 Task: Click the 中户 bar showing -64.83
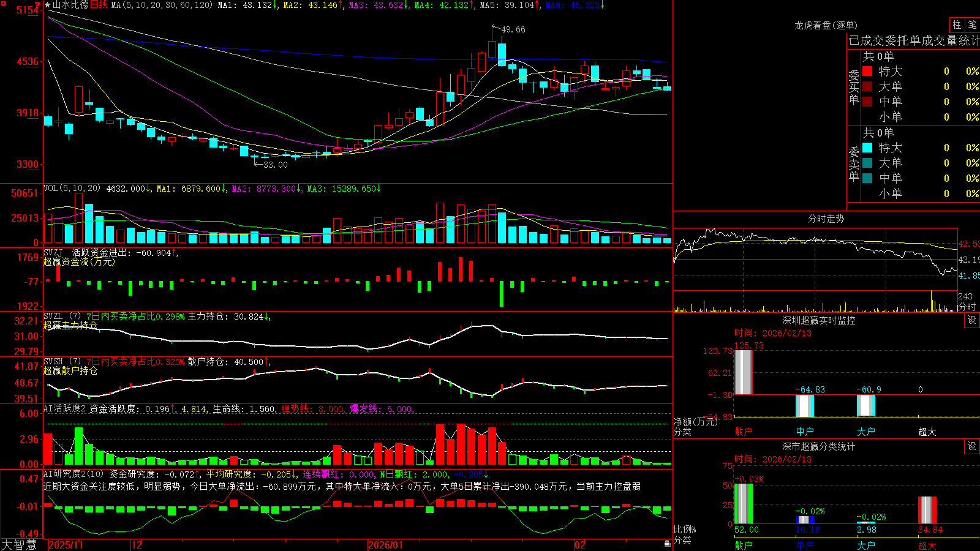pos(804,406)
